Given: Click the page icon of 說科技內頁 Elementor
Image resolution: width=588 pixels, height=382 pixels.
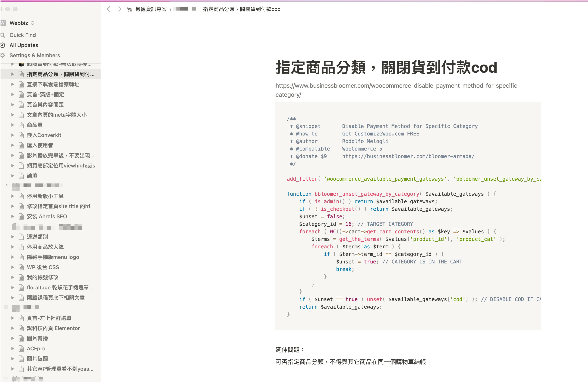Looking at the screenshot, I should 21,328.
